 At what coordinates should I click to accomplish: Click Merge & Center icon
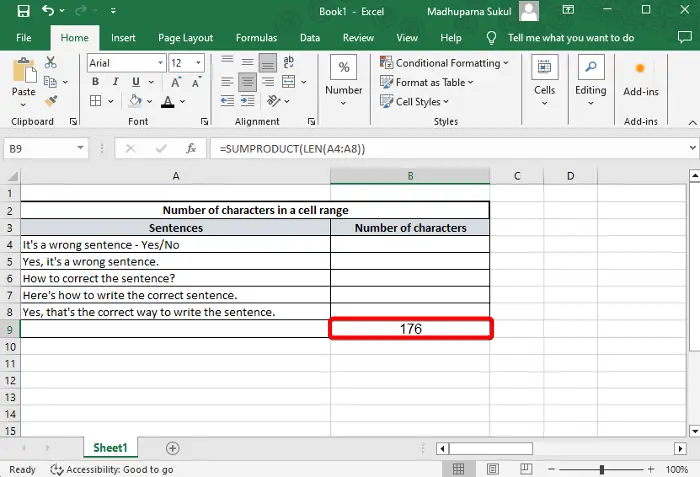[289, 82]
